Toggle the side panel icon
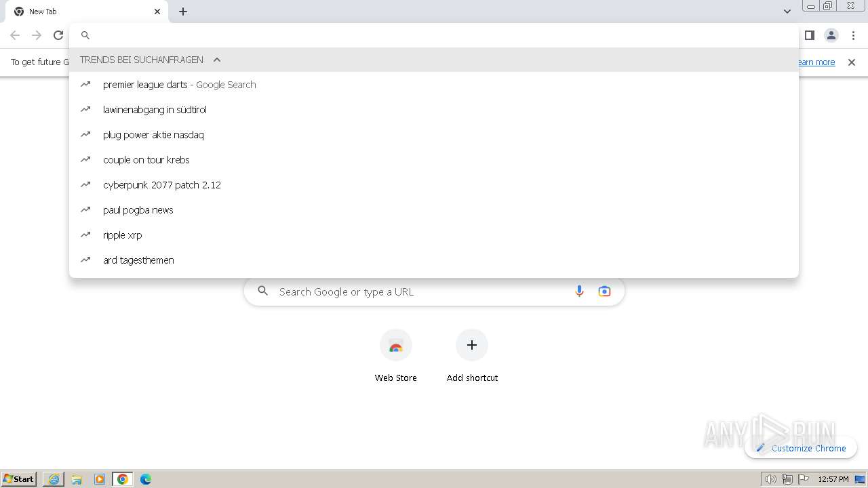 [810, 35]
